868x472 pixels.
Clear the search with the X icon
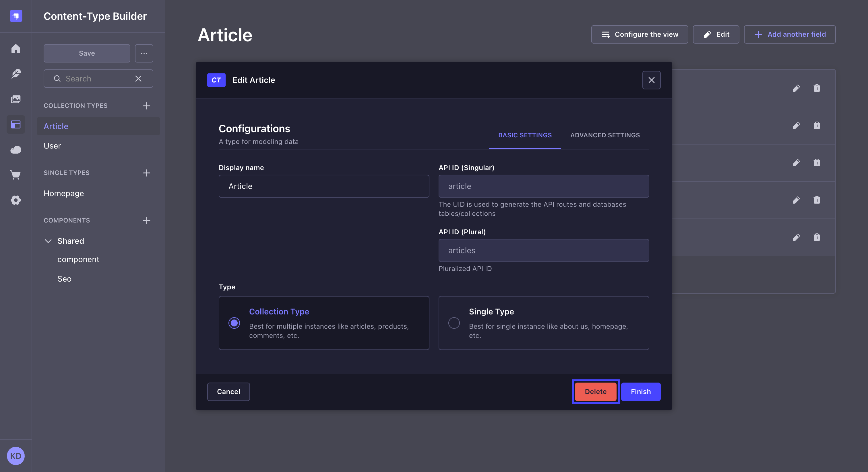138,79
